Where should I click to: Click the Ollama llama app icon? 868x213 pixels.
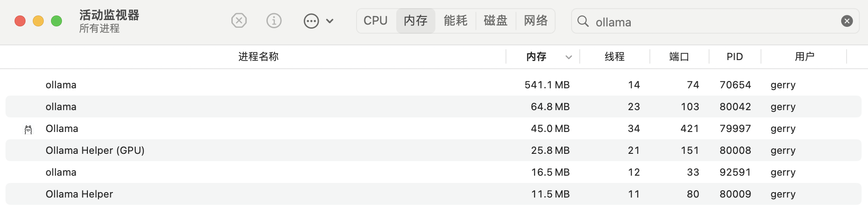coord(28,130)
